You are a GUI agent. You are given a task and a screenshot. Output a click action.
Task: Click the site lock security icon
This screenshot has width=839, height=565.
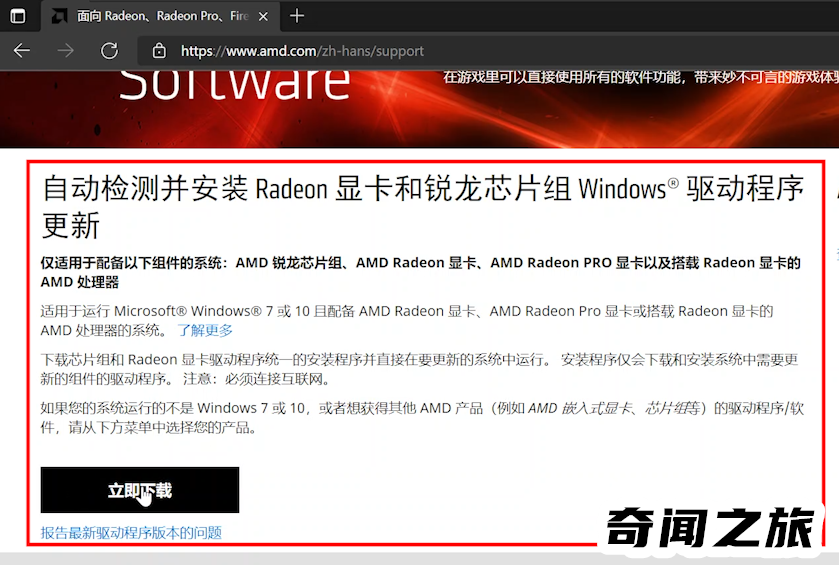click(159, 51)
